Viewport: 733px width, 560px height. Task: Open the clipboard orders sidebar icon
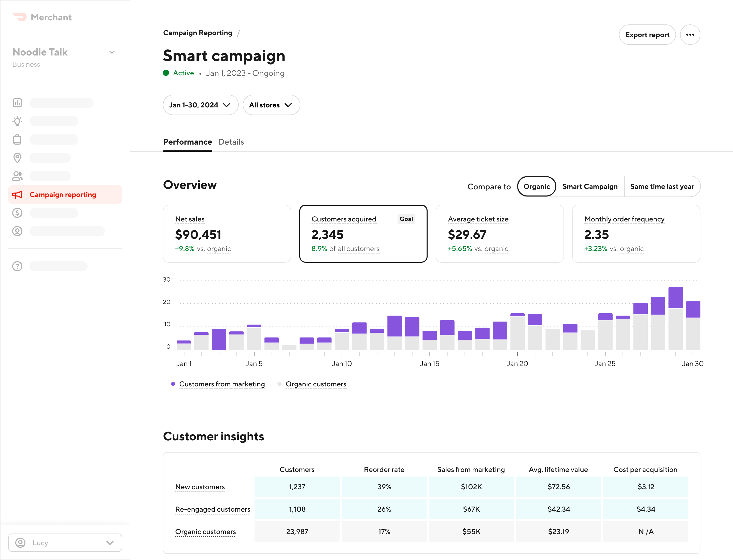tap(17, 139)
